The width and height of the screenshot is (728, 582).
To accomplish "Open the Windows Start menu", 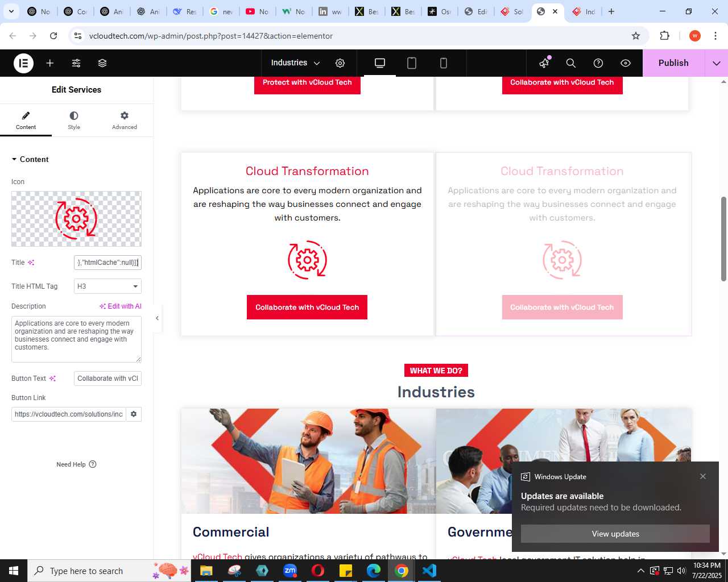I will 14,571.
